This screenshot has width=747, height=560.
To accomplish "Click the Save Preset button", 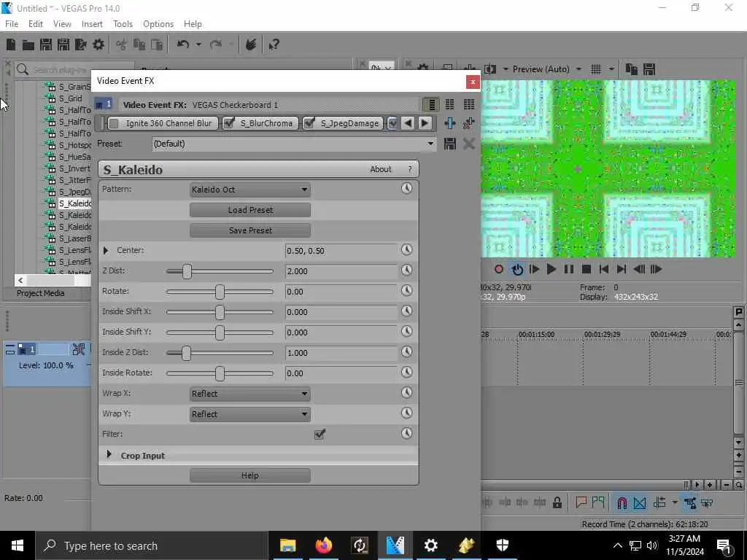I will [x=250, y=230].
